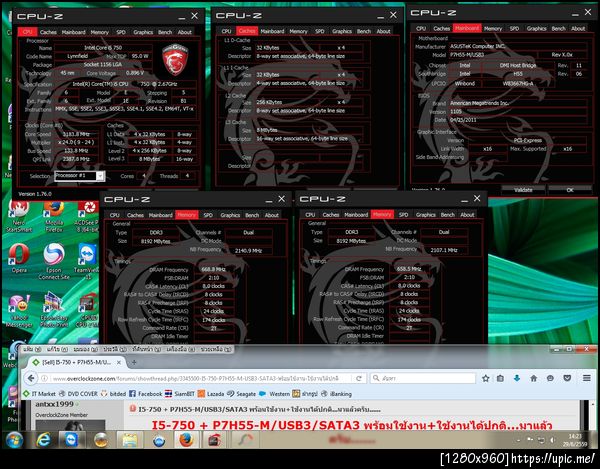This screenshot has width=600, height=469.
Task: Open Windows Explorer folder on taskbar
Action: pyautogui.click(x=130, y=440)
